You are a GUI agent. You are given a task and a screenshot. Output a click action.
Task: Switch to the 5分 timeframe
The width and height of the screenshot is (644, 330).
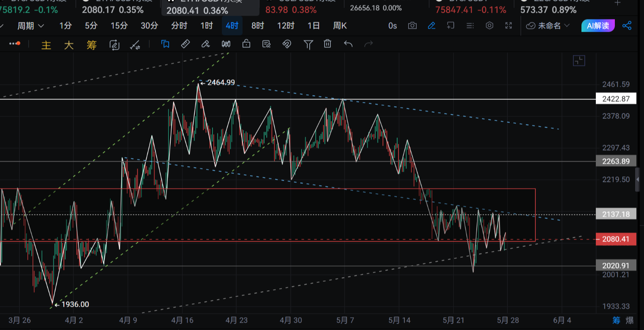pos(91,26)
